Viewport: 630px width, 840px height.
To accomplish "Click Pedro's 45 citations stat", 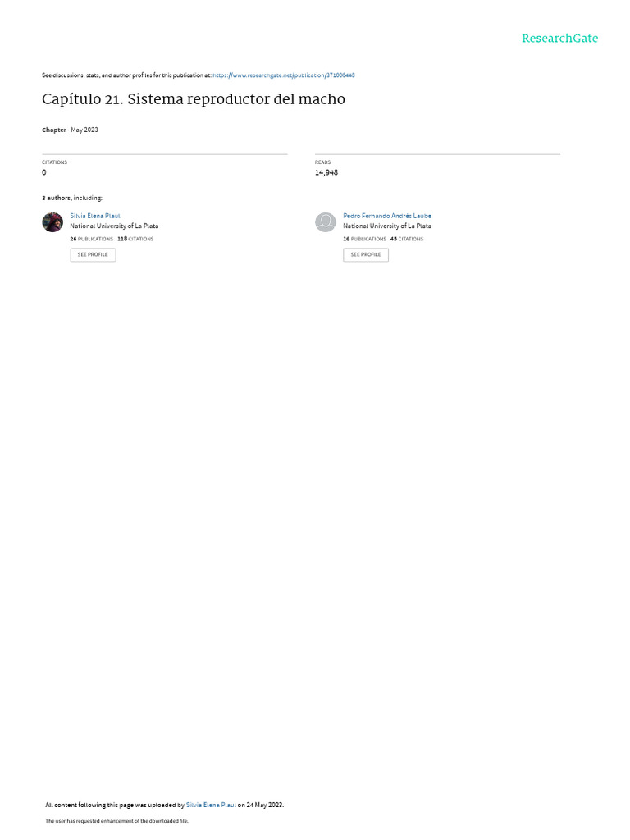I will click(x=407, y=239).
